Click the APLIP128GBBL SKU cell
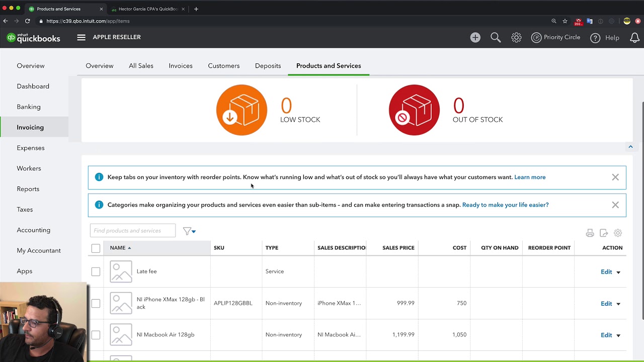Viewport: 644px width, 362px height. pos(233,303)
